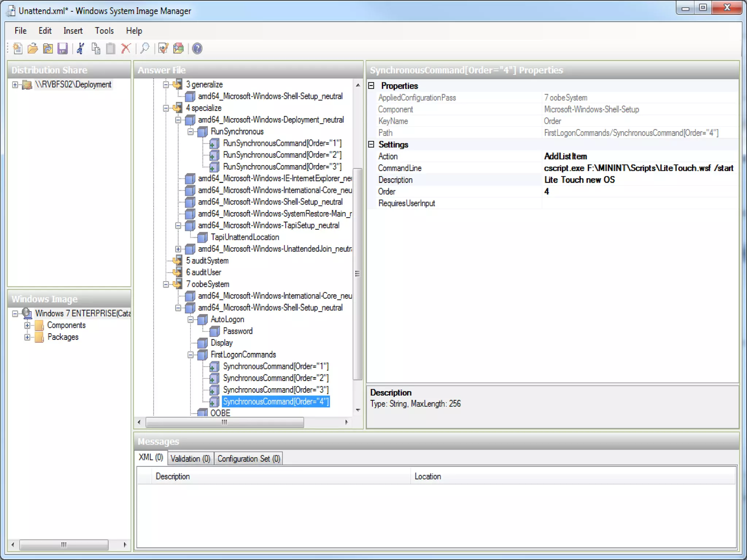Open the Edit menu
The height and width of the screenshot is (560, 747).
pyautogui.click(x=45, y=31)
